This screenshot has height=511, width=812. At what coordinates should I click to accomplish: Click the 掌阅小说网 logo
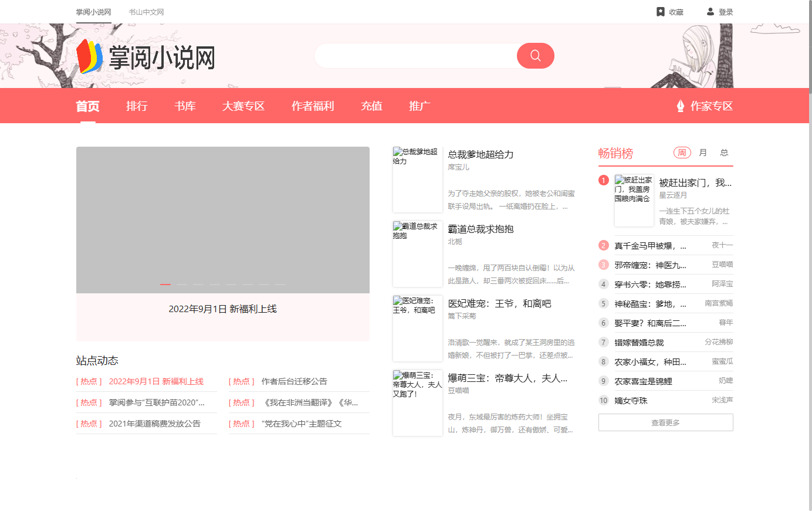click(x=146, y=57)
